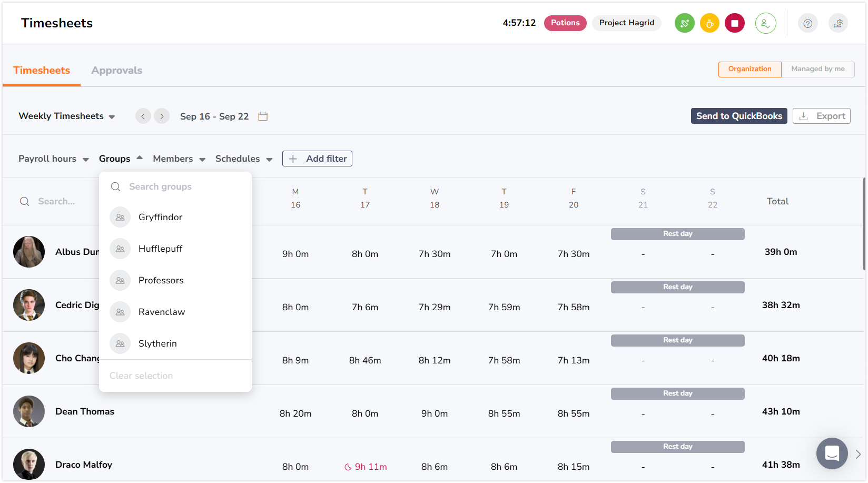This screenshot has width=868, height=483.
Task: Switch to Managed by me view
Action: pyautogui.click(x=817, y=69)
